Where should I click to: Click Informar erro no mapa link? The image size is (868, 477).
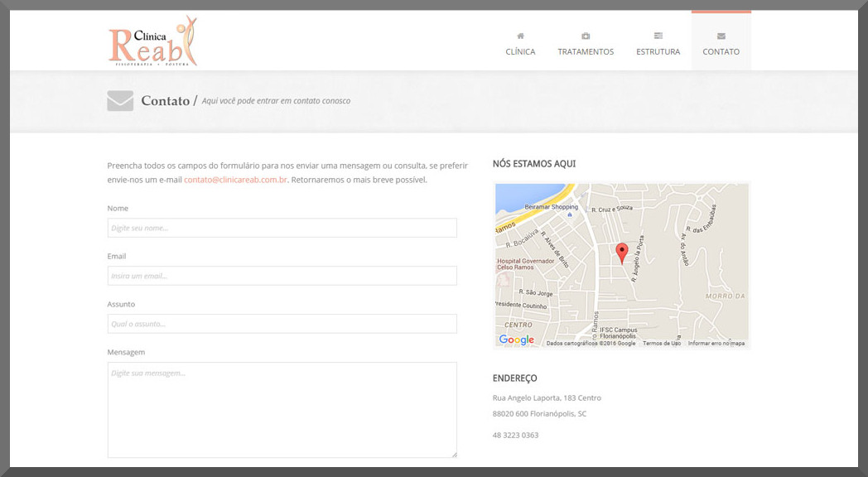[x=716, y=344]
